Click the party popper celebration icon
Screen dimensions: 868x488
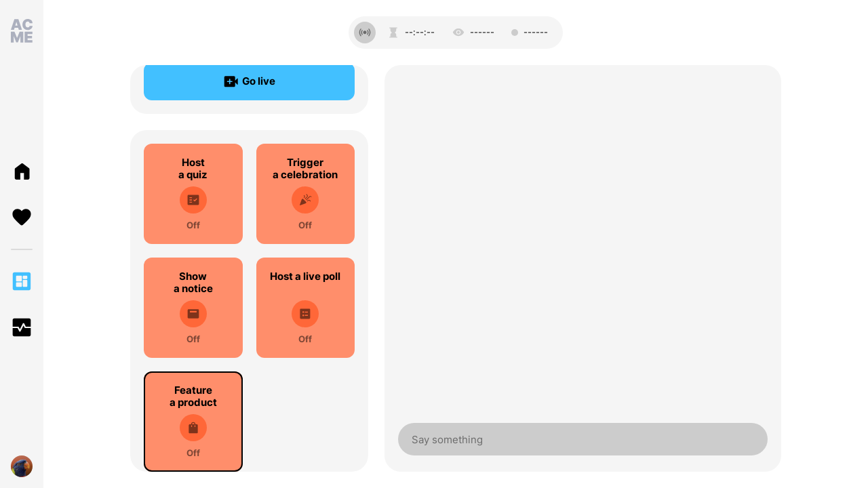(x=305, y=200)
